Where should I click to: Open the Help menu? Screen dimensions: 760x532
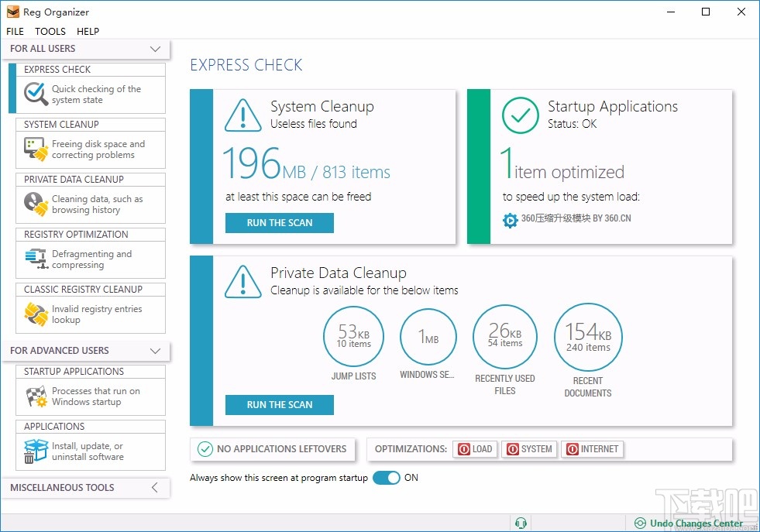click(x=88, y=32)
